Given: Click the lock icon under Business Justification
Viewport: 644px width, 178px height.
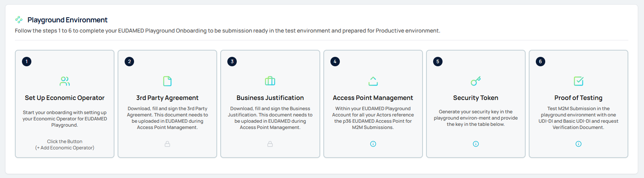Looking at the screenshot, I should tap(270, 144).
